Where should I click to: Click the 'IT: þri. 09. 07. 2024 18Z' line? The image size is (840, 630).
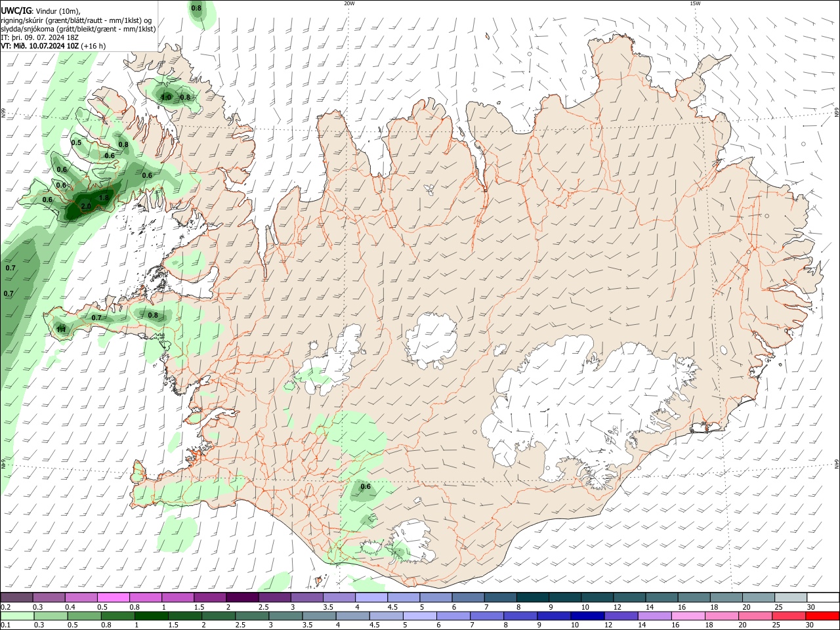point(40,37)
